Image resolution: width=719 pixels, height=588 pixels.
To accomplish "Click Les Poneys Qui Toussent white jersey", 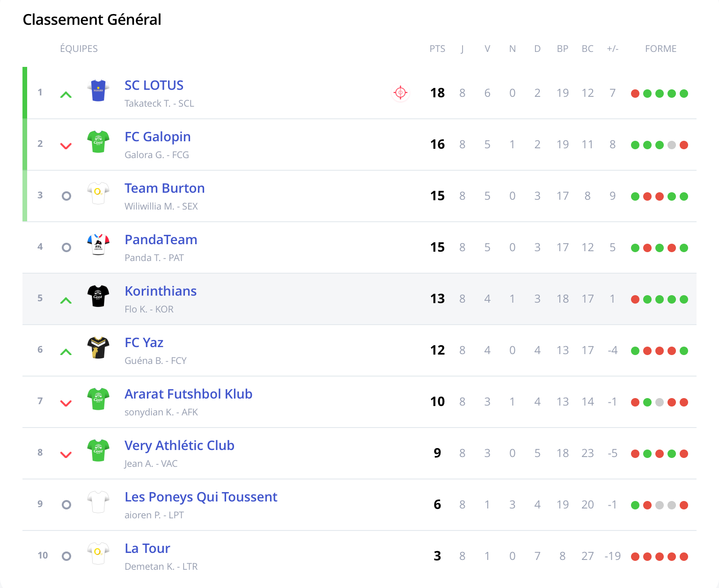I will coord(98,502).
